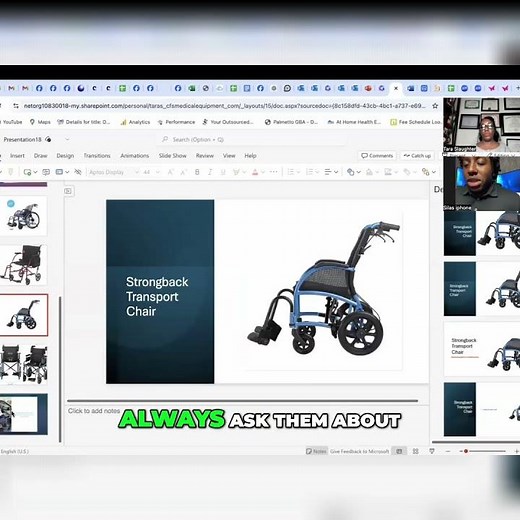Click the zoom slider in status bar
This screenshot has width=520, height=520.
[x=482, y=451]
